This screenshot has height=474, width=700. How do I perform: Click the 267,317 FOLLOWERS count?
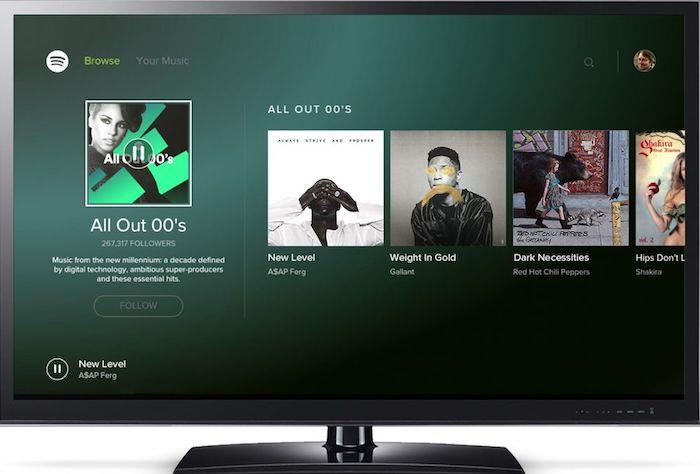pos(138,243)
